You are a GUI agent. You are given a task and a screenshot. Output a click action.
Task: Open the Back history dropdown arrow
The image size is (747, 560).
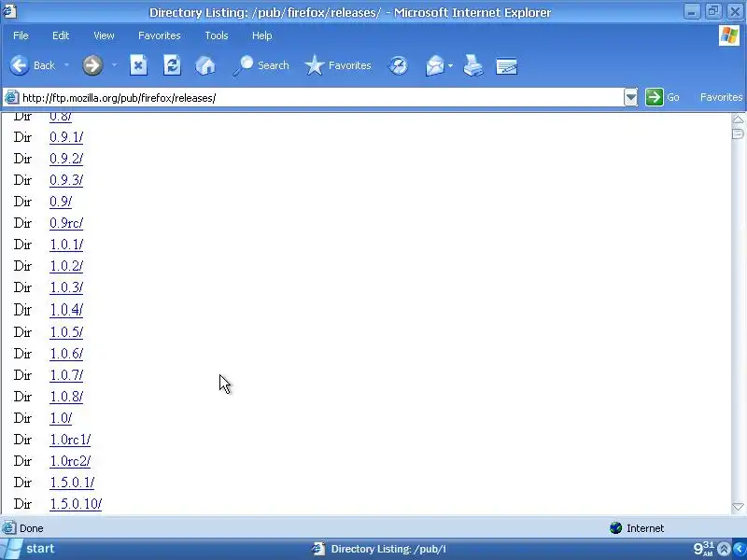pos(66,65)
